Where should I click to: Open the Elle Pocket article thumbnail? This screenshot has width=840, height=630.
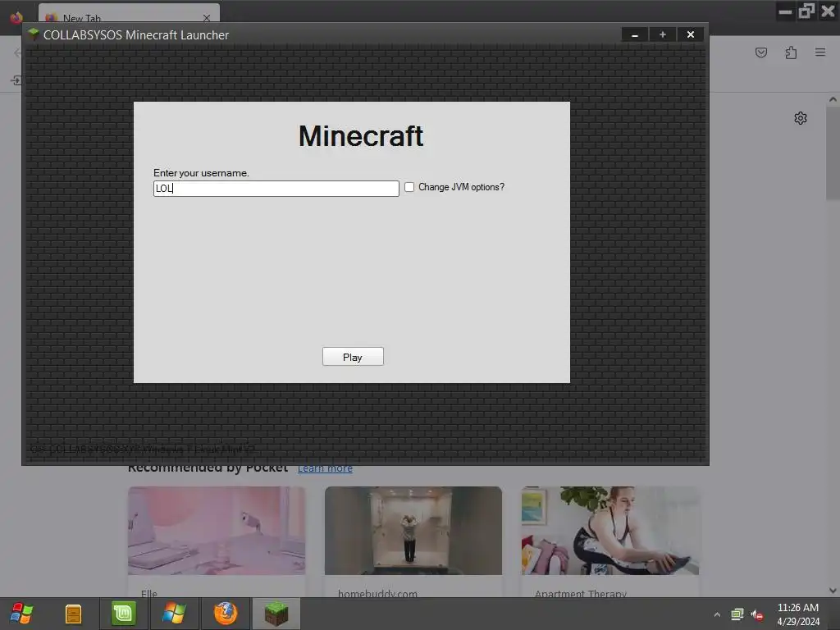pos(217,531)
